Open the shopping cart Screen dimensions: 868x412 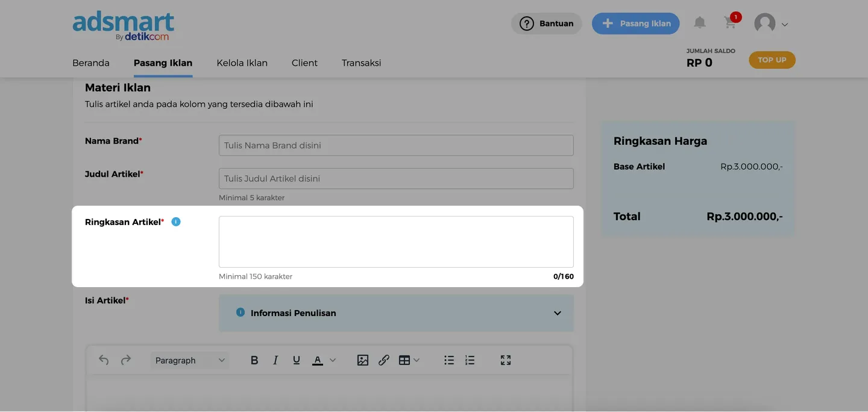730,23
